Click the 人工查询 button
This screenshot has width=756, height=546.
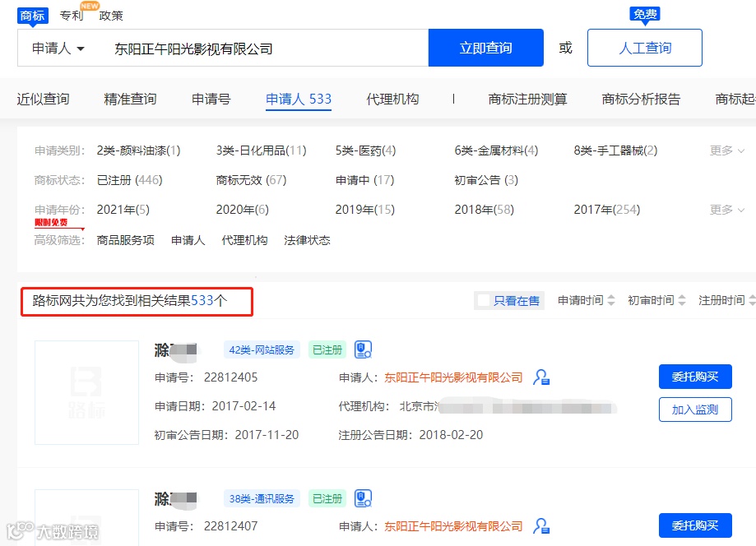[x=645, y=48]
